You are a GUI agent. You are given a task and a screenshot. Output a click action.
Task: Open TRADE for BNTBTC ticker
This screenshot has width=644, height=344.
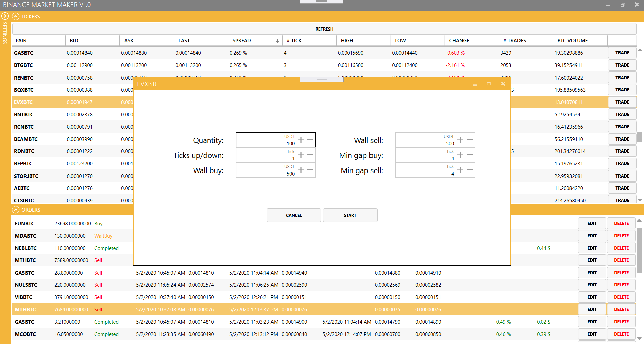pyautogui.click(x=622, y=114)
